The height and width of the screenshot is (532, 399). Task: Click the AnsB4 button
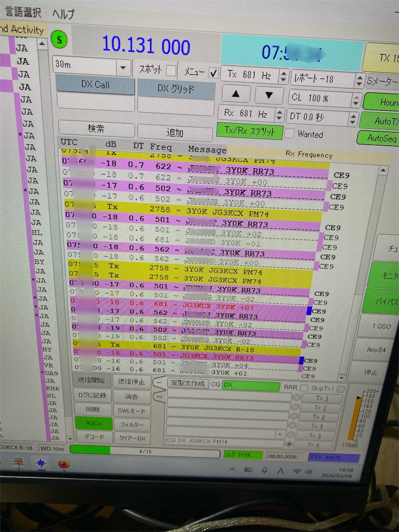[x=376, y=349]
